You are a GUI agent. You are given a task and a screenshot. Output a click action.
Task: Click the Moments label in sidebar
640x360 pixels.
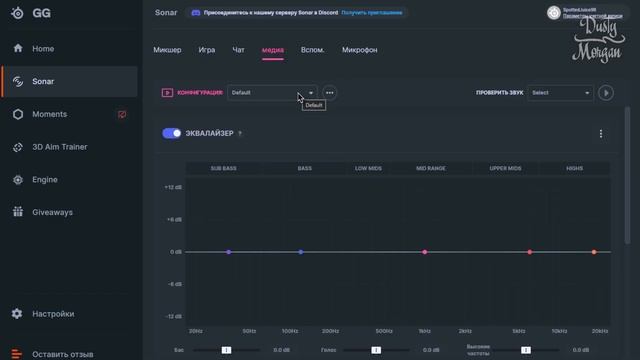50,114
